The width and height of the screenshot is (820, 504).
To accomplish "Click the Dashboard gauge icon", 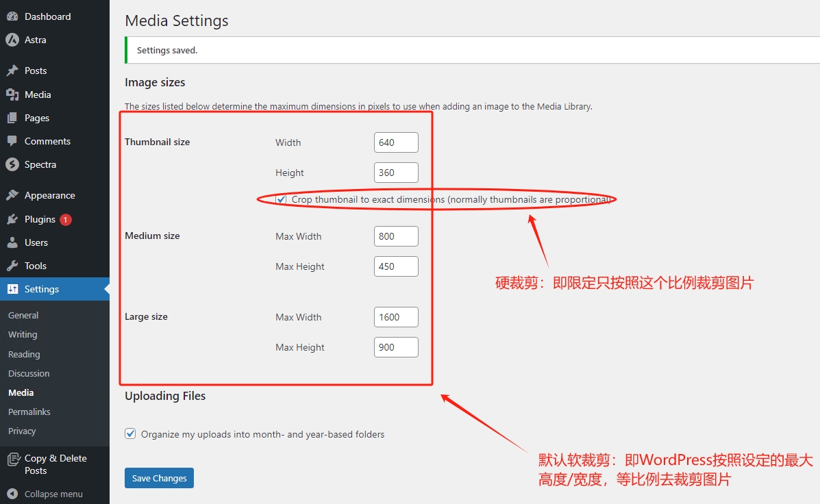I will coord(12,16).
